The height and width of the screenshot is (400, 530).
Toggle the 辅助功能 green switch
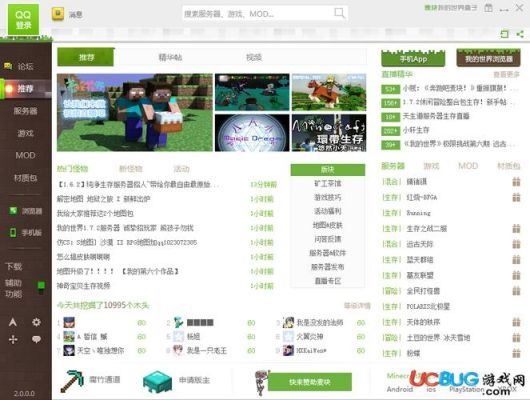41,287
